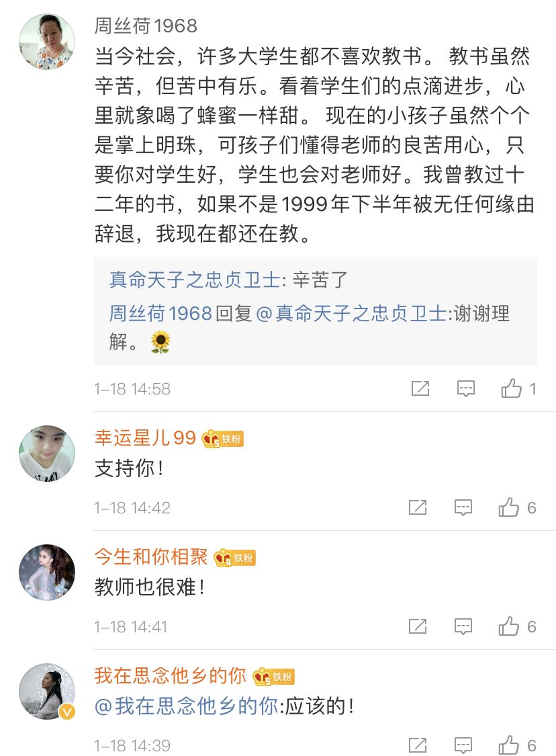Viewport: 556px width, 756px height.
Task: Repost 我在思念他乡的你's comment
Action: [418, 745]
